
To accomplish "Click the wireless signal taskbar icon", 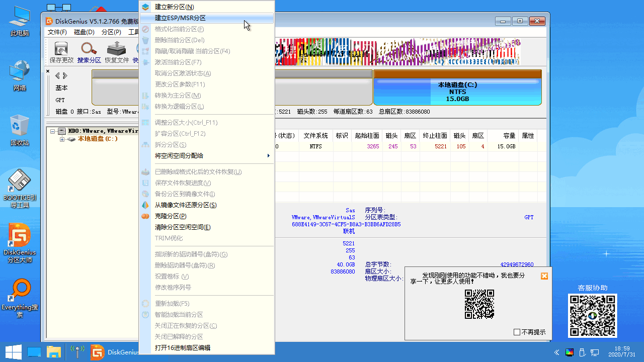I will point(77,352).
